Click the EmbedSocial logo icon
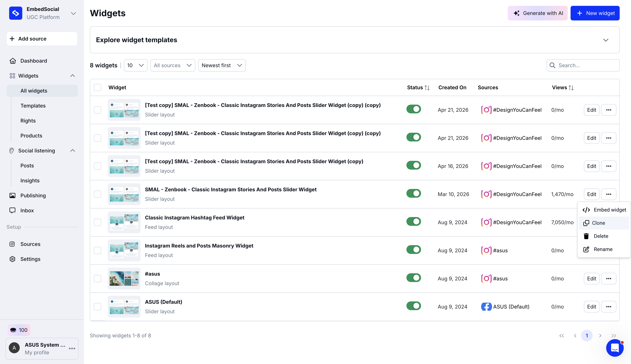The height and width of the screenshot is (364, 631). tap(16, 13)
